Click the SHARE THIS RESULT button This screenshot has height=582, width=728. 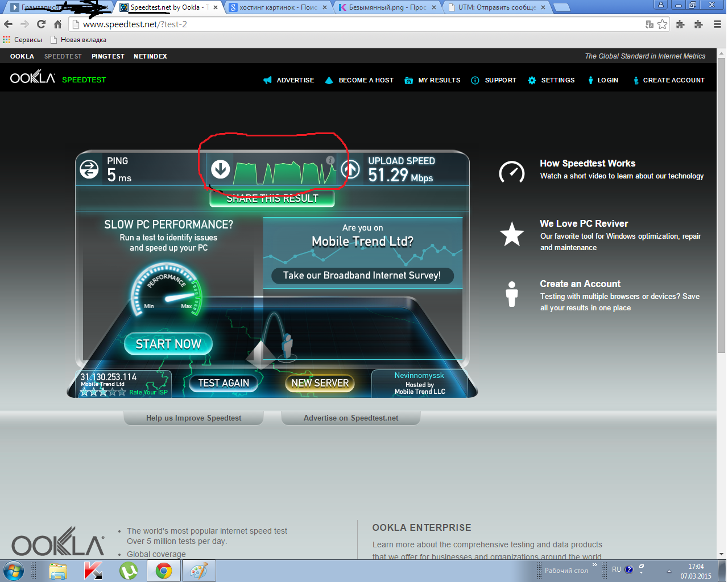click(272, 198)
